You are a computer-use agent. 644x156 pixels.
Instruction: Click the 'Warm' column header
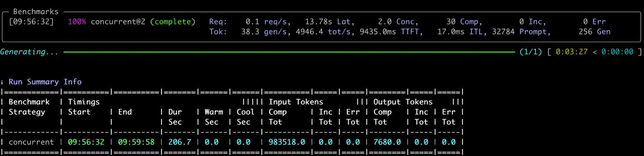click(214, 112)
